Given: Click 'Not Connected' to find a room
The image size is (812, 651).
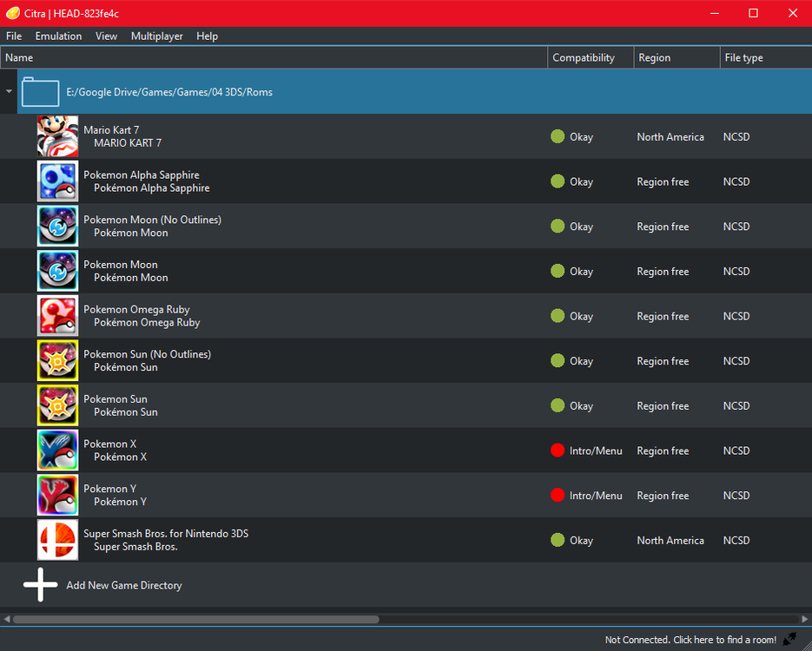Looking at the screenshot, I should pyautogui.click(x=690, y=640).
